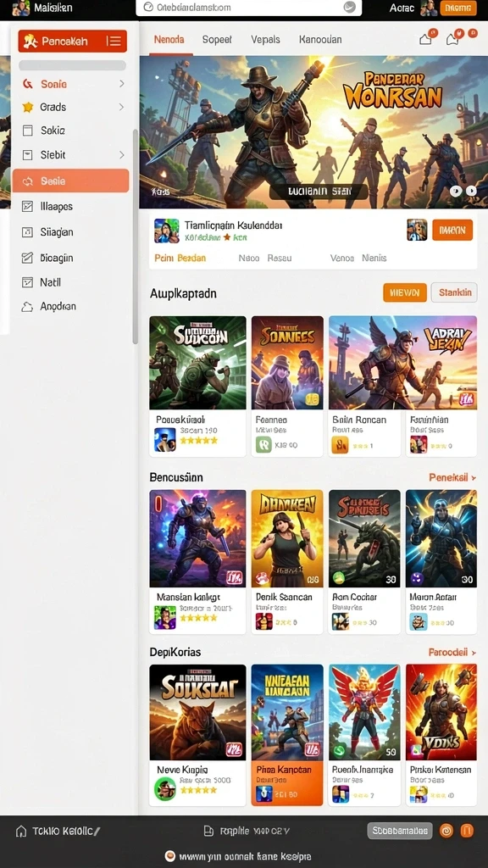488x868 pixels.
Task: Focus the top search input field
Action: point(249,7)
